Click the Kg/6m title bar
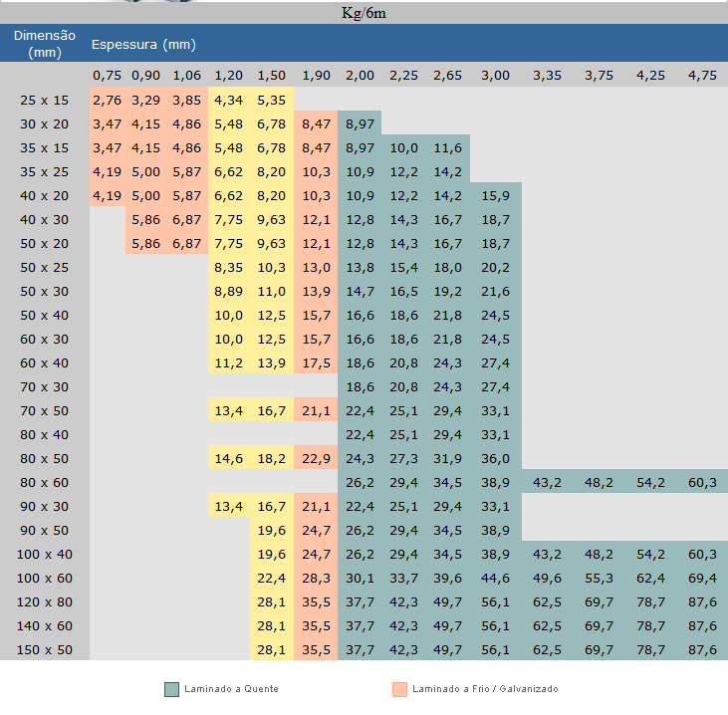Image resolution: width=728 pixels, height=715 pixels. coord(364,12)
